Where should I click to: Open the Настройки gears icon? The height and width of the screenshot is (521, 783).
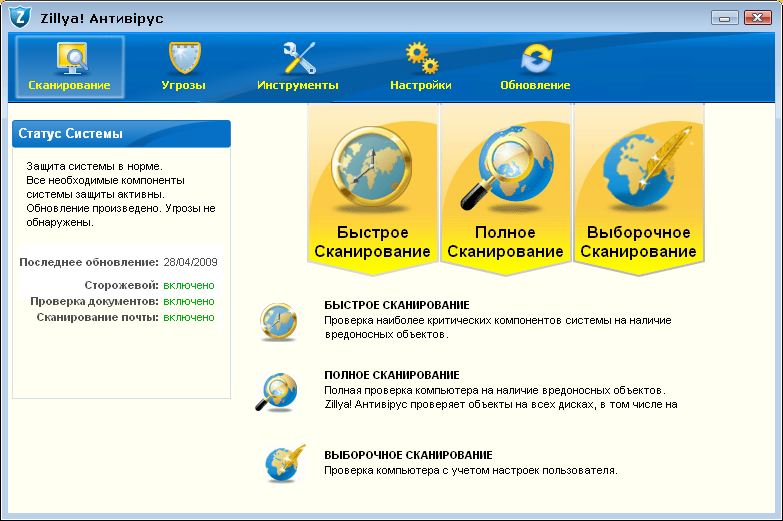coord(421,58)
